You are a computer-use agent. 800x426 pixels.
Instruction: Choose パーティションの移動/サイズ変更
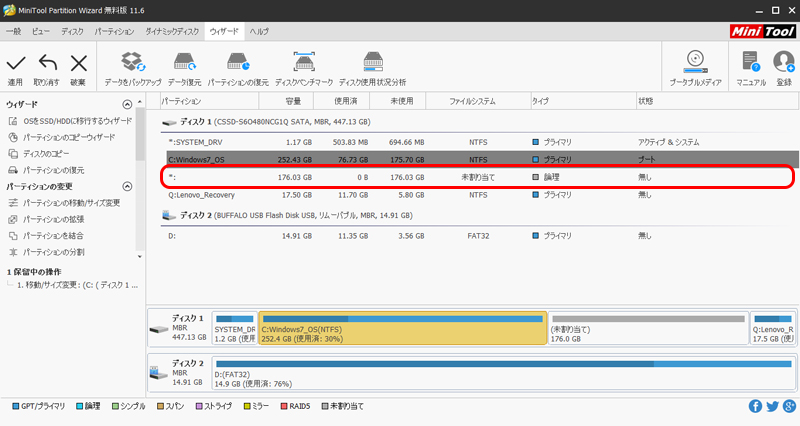[x=64, y=203]
